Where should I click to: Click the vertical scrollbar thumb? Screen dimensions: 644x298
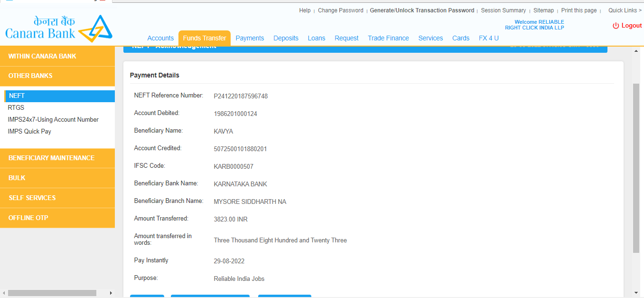(x=636, y=168)
